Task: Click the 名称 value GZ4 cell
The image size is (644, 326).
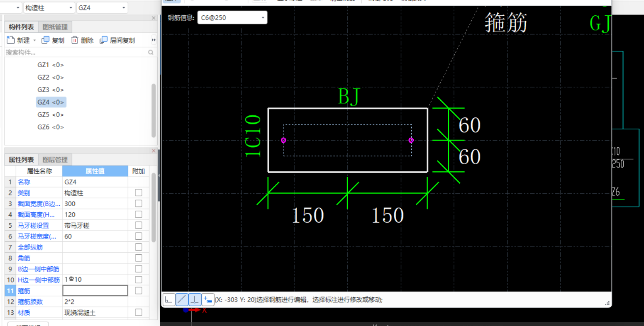Action: 95,182
